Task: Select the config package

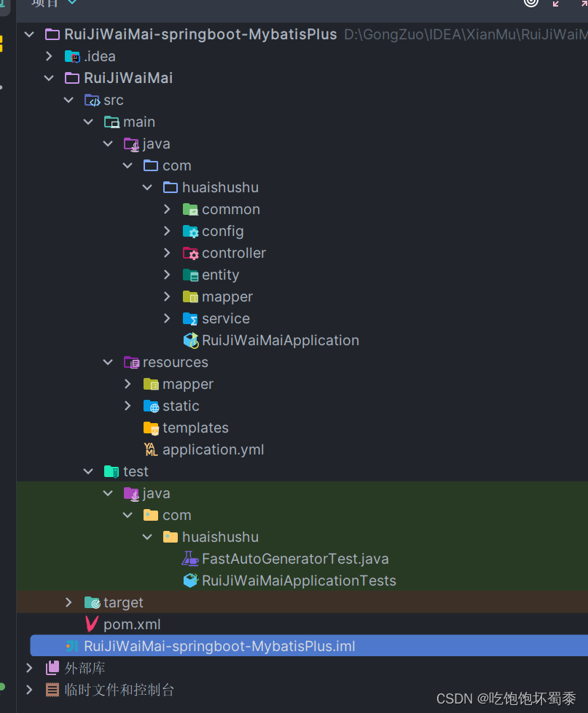Action: point(222,232)
